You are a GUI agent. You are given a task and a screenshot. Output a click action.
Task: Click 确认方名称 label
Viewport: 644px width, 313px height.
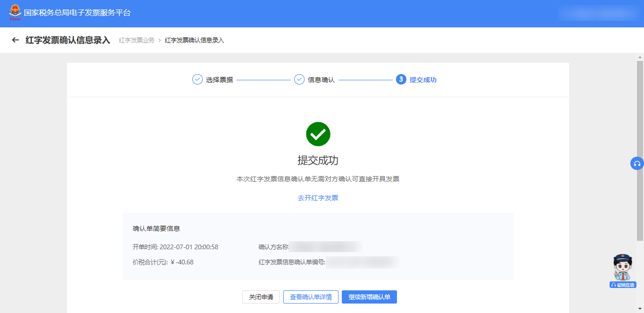[273, 247]
